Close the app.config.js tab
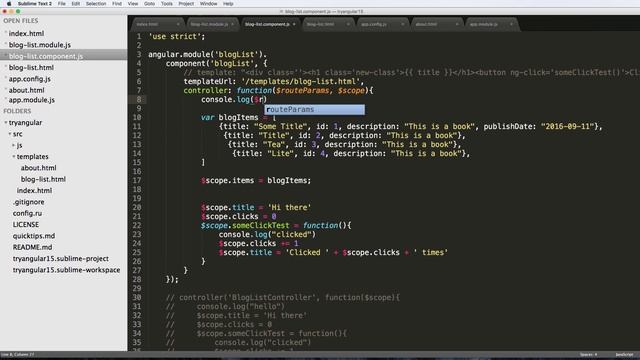Screen dimensions: 640x360 tap(402, 24)
